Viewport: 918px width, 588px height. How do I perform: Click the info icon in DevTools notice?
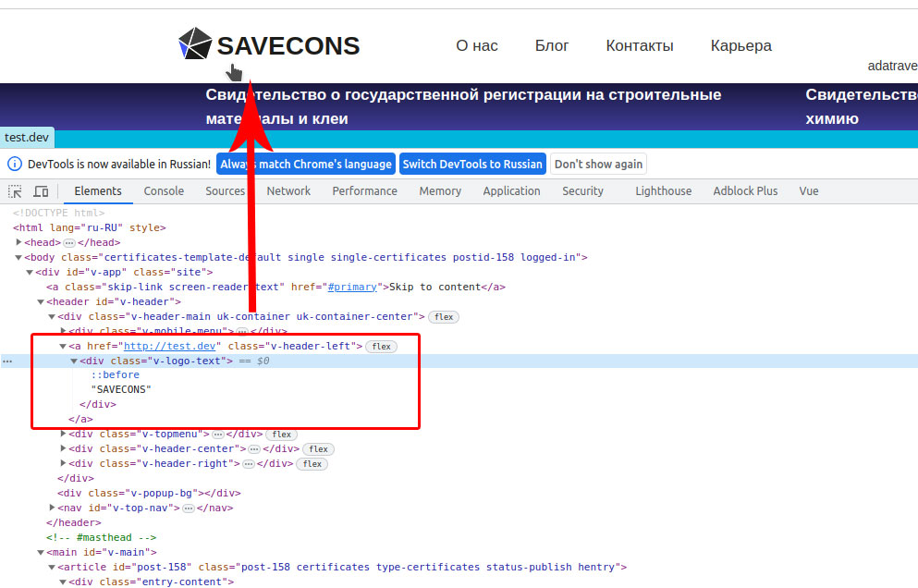pyautogui.click(x=15, y=165)
